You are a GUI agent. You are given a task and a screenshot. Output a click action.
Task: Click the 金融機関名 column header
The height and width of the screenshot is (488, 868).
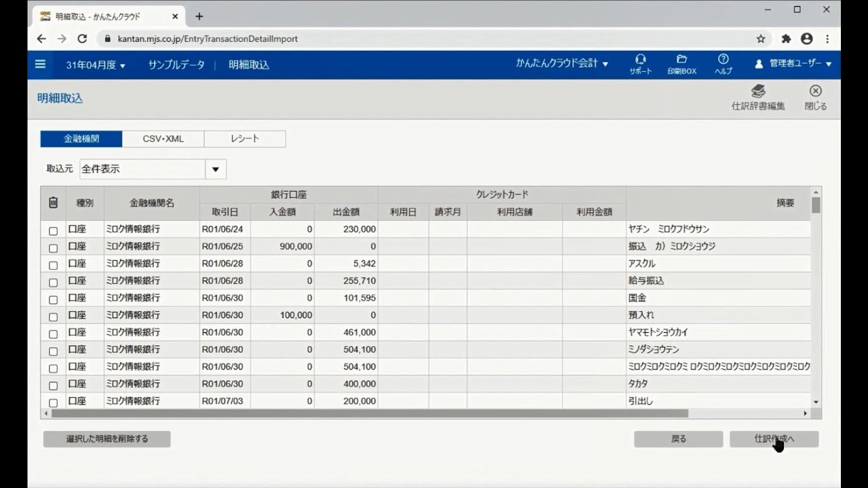(152, 203)
